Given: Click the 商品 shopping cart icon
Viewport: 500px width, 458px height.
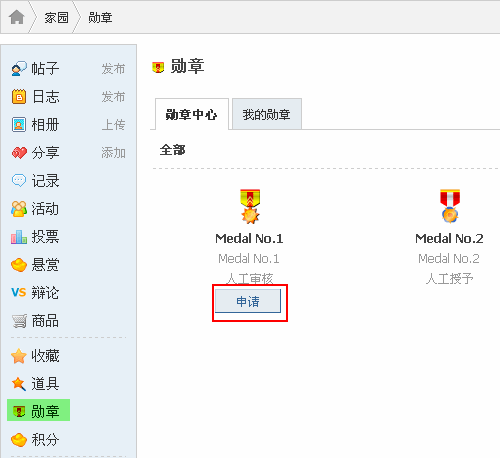Looking at the screenshot, I should click(x=19, y=321).
